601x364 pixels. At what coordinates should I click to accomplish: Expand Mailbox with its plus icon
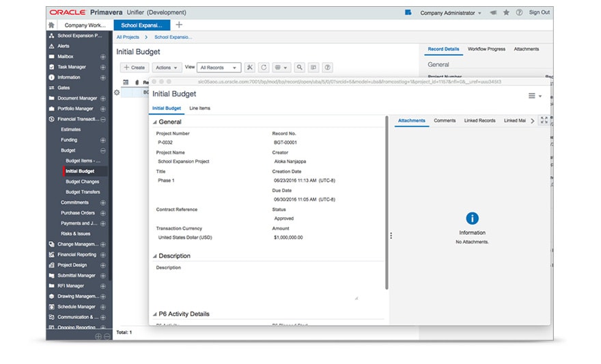tap(102, 57)
